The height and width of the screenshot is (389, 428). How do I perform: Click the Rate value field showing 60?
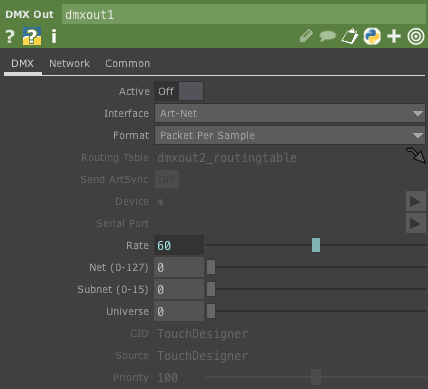[x=179, y=245]
